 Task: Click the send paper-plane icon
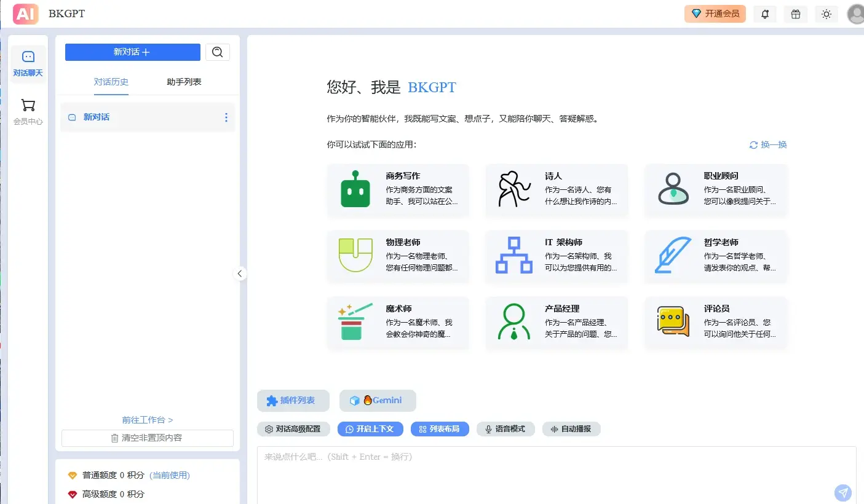point(843,493)
